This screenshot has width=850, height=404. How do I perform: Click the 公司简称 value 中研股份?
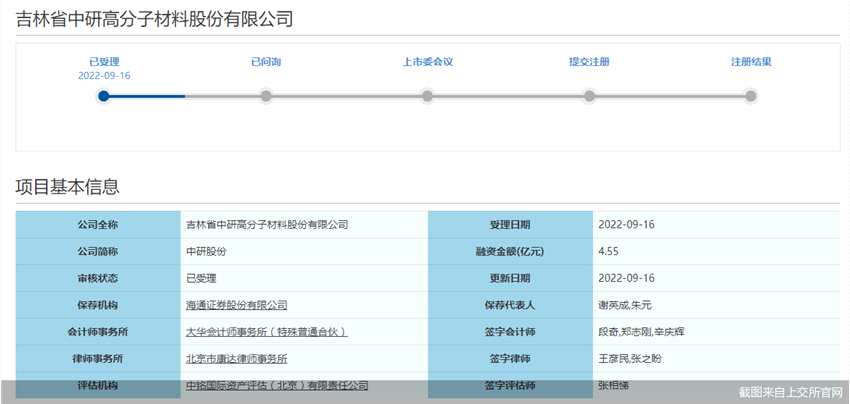(x=206, y=252)
